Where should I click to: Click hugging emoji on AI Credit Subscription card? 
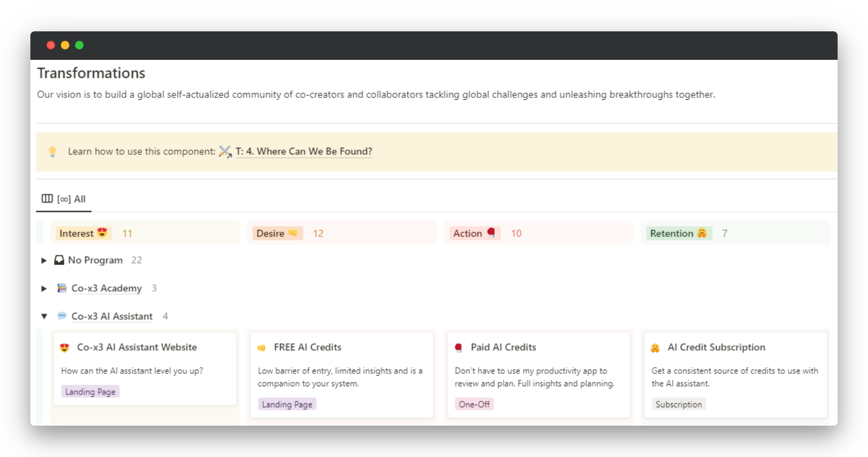coord(655,348)
